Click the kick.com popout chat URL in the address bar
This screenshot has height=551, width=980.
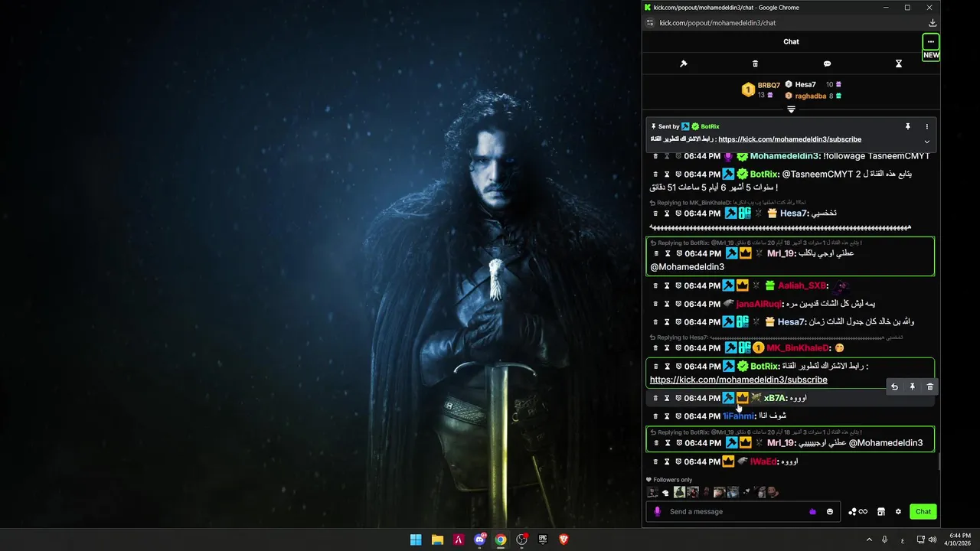pos(716,23)
